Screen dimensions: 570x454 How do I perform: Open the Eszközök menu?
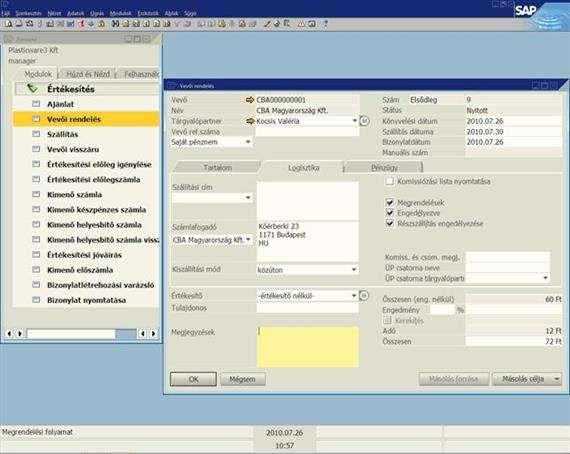point(148,13)
